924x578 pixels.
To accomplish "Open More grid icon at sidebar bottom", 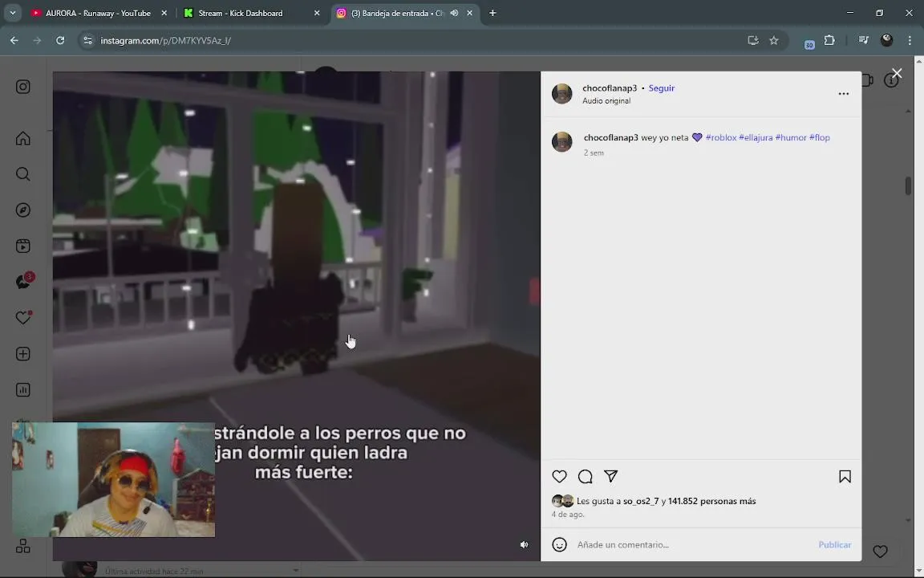I will 23,546.
